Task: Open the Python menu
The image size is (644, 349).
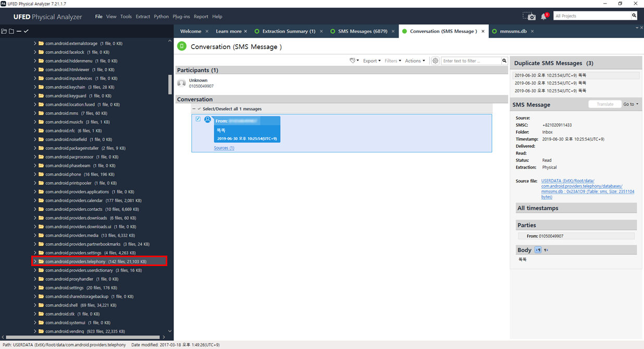Action: click(162, 17)
